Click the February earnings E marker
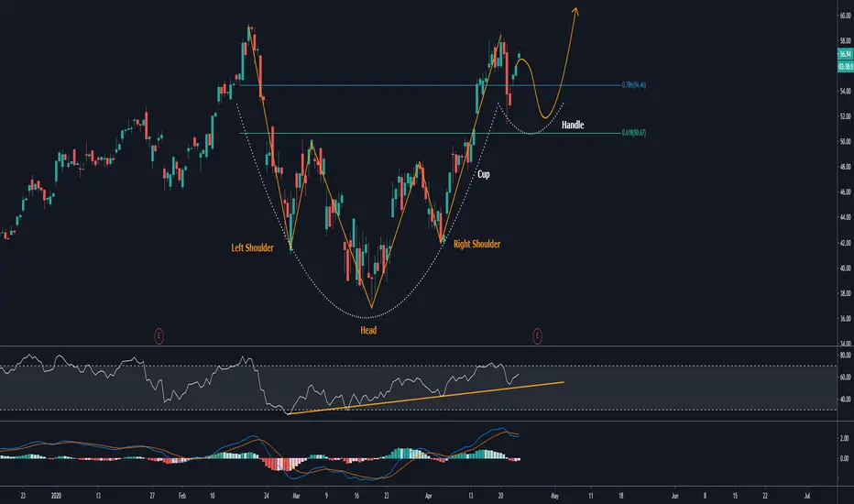Screen dimensions: 854x504 (159, 336)
